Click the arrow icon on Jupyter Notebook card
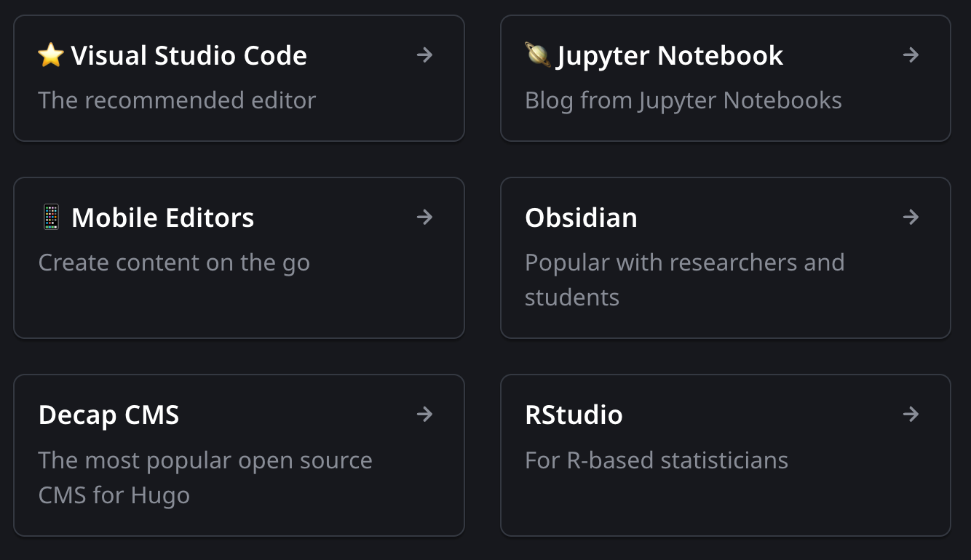 click(911, 55)
